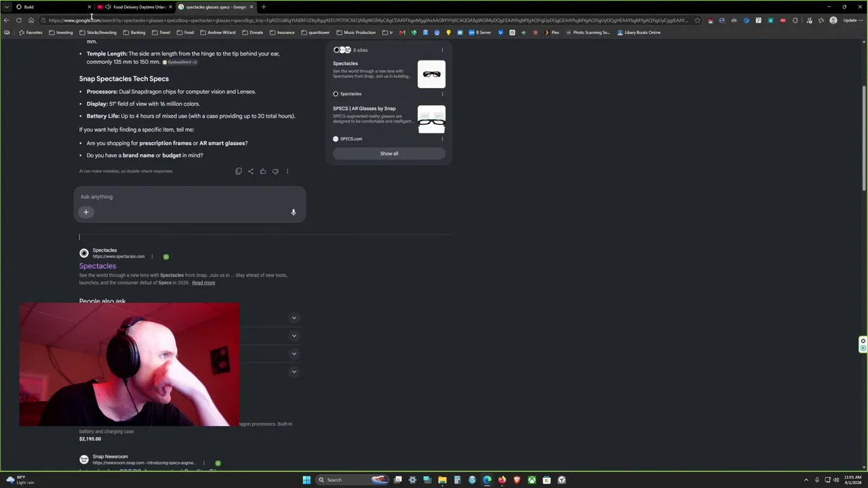The width and height of the screenshot is (868, 488).
Task: Open the Windows Start menu
Action: pos(307,480)
